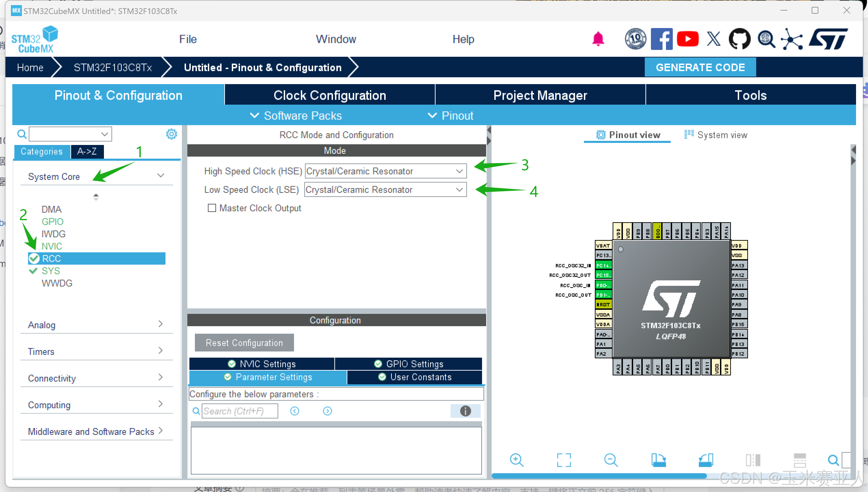Screen dimensions: 868x492
Task: Click the parameter Search (Ctrl+F) field
Action: [240, 411]
